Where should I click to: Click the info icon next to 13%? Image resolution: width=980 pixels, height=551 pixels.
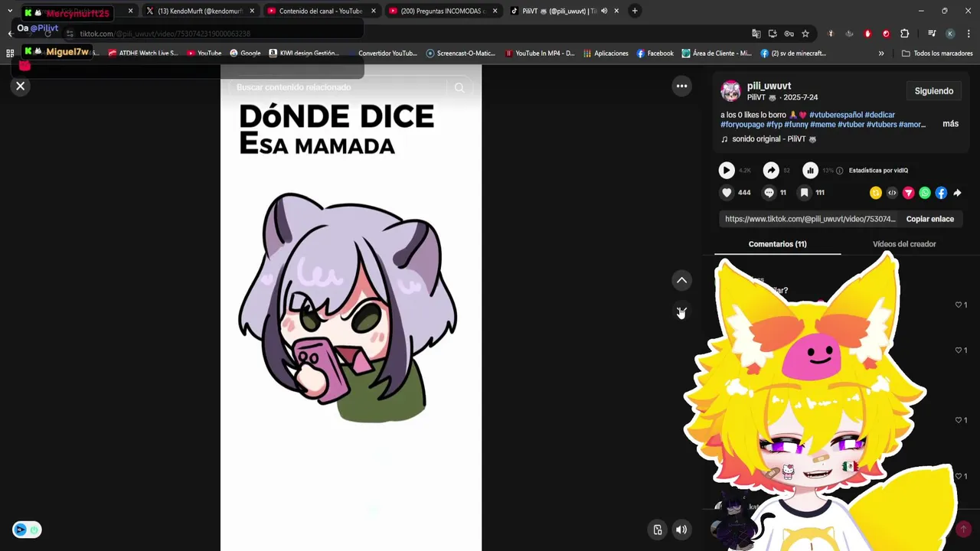point(840,171)
